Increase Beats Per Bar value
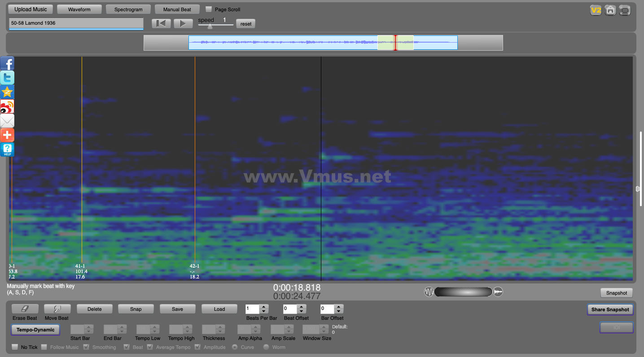Image resolution: width=644 pixels, height=357 pixels. click(264, 307)
